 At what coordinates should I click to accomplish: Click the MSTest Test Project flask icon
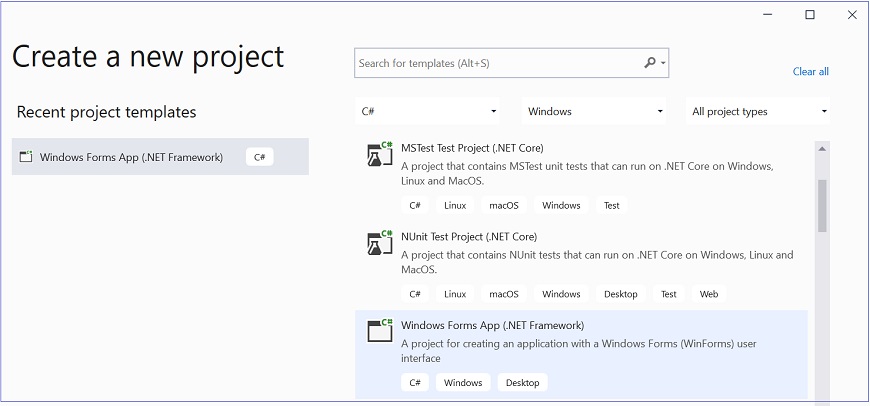(x=379, y=156)
